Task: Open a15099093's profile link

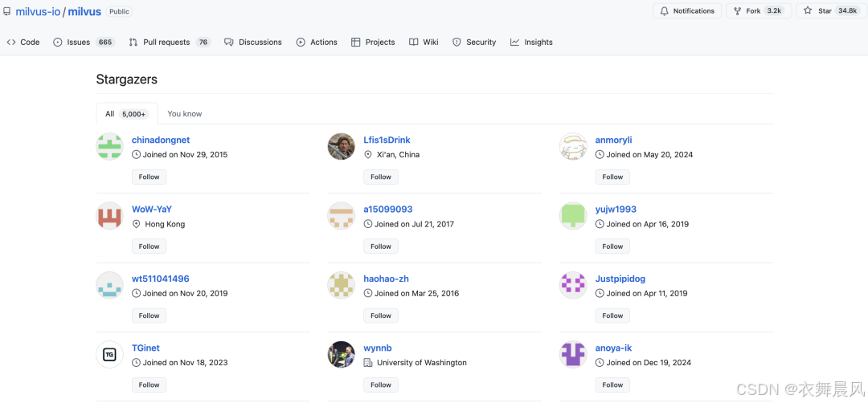Action: click(388, 210)
